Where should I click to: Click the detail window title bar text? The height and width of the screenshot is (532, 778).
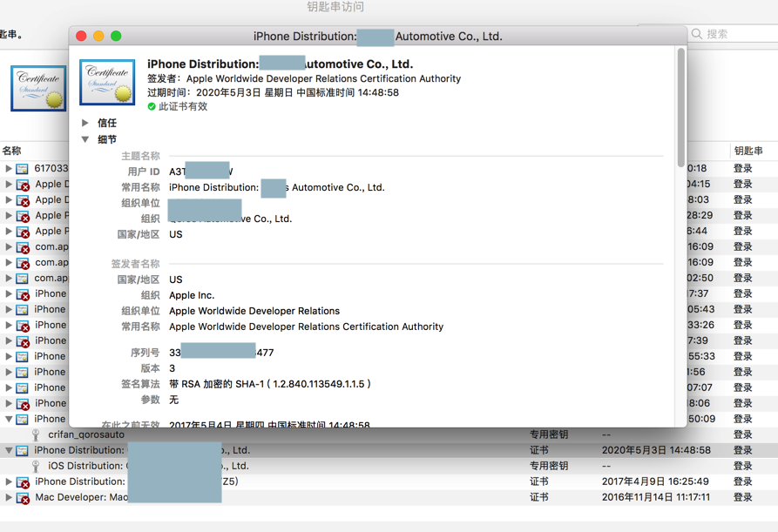point(377,37)
